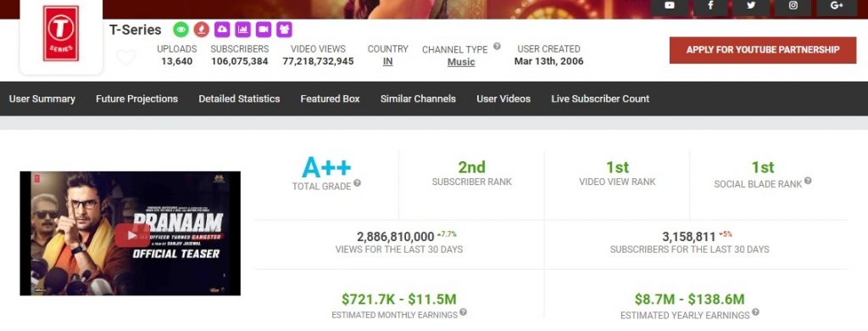Click the purple bar chart badge
The width and height of the screenshot is (868, 331).
click(242, 30)
